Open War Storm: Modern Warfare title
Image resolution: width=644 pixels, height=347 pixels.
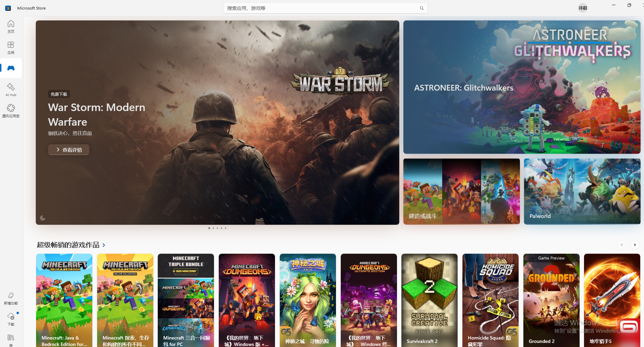[x=96, y=114]
